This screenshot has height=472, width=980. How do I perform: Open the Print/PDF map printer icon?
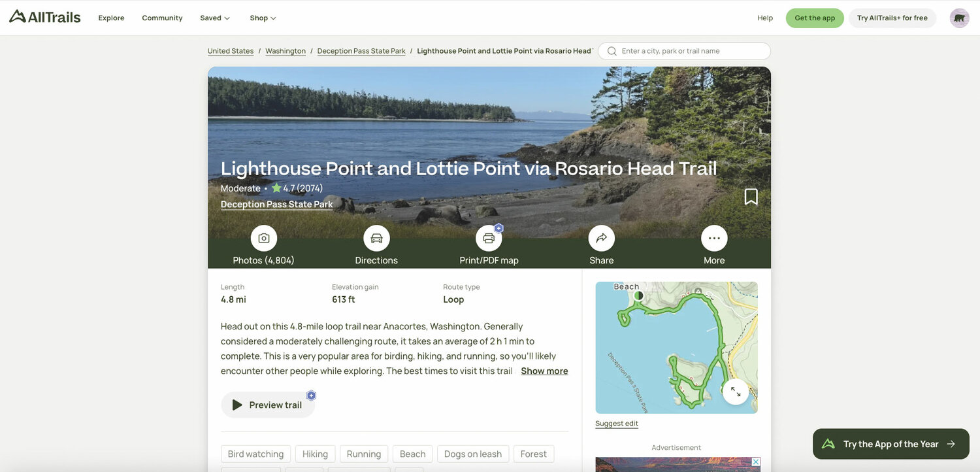pyautogui.click(x=489, y=239)
